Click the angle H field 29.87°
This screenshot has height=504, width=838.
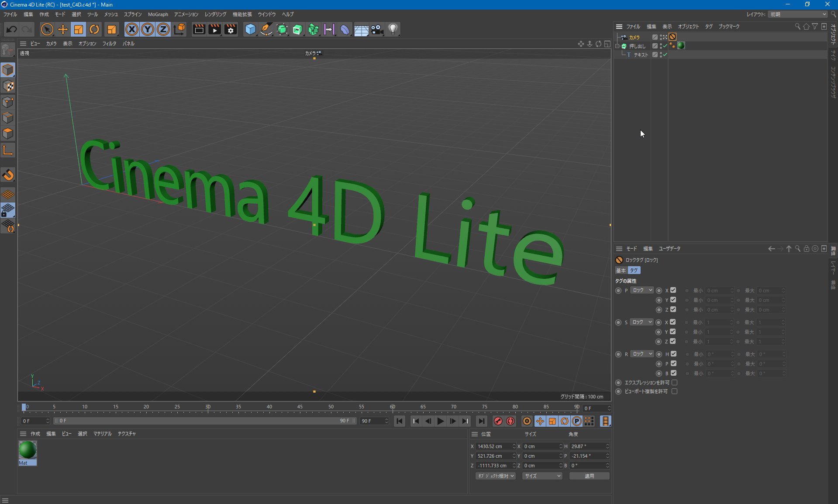589,446
